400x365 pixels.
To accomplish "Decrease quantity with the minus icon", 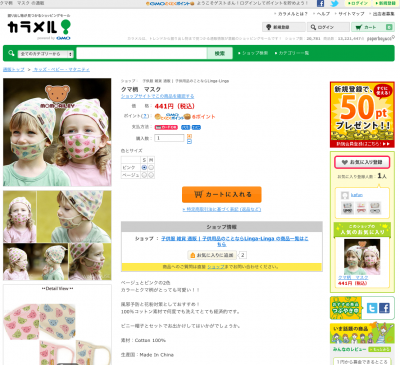I will pyautogui.click(x=189, y=141).
